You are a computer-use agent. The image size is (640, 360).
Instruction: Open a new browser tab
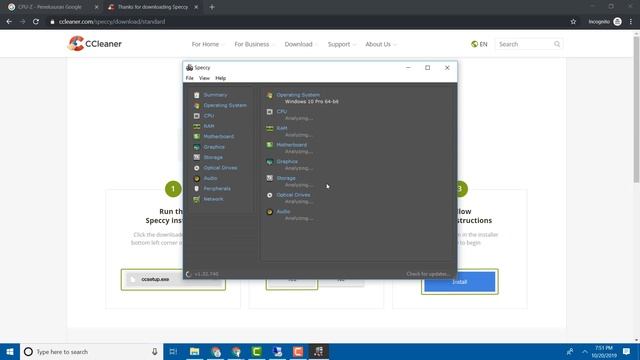212,7
